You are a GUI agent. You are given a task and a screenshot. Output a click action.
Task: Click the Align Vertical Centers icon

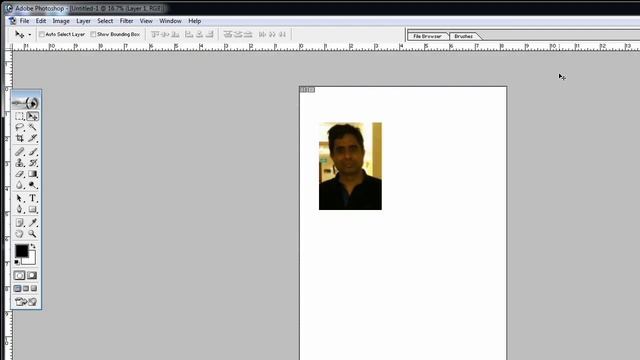[165, 35]
